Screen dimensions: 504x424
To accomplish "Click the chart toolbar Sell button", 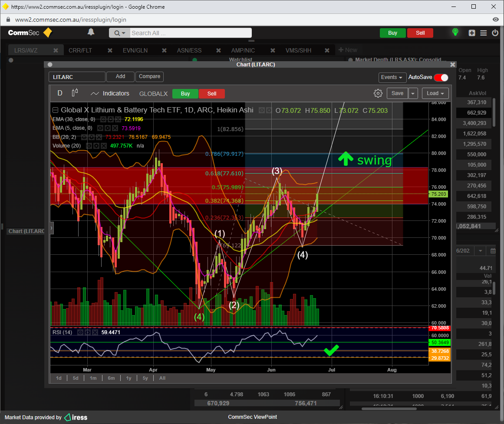I will click(x=212, y=94).
